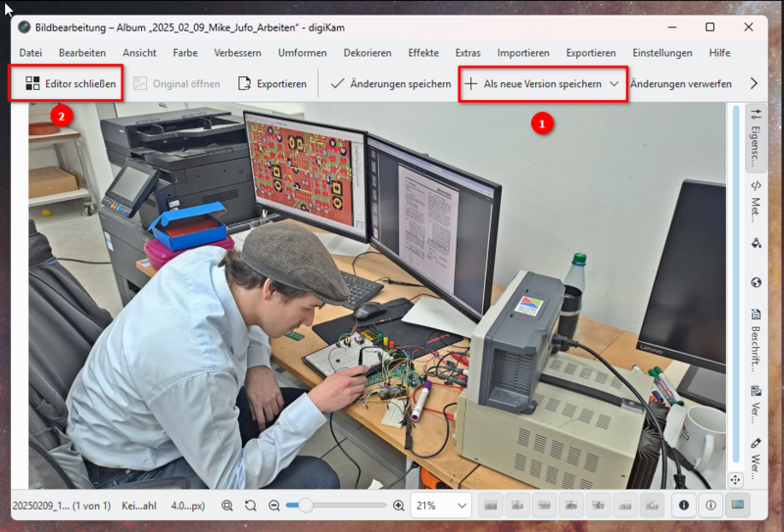784x532 pixels.
Task: Open the Metadaten sidebar tab
Action: click(x=756, y=202)
